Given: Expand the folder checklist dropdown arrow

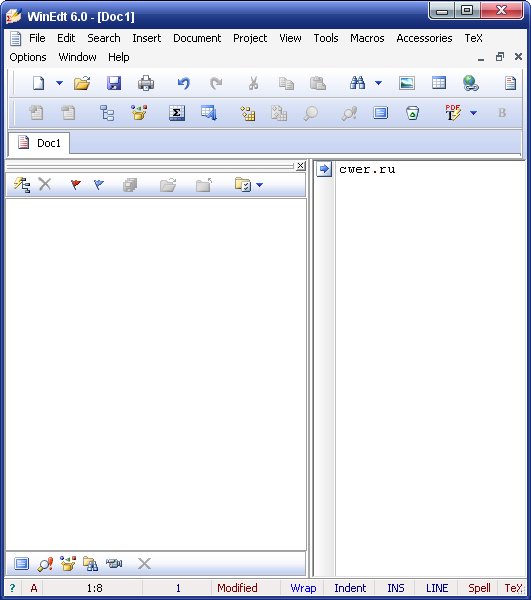Looking at the screenshot, I should click(259, 185).
